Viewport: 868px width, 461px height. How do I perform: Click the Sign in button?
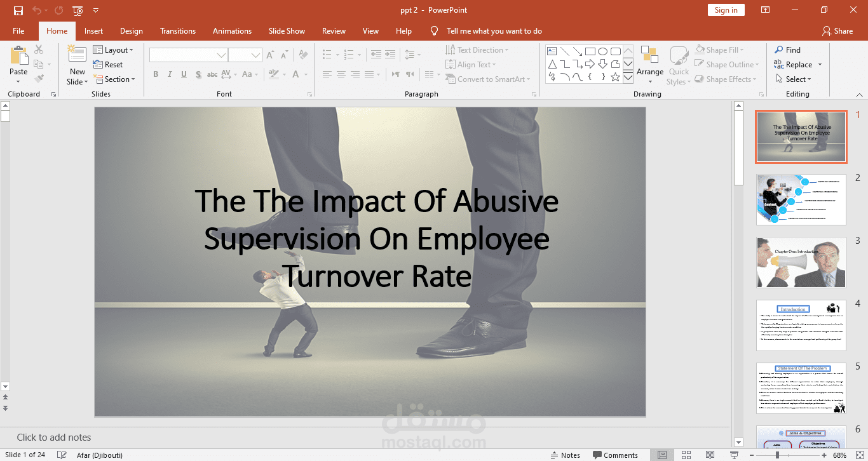point(726,10)
